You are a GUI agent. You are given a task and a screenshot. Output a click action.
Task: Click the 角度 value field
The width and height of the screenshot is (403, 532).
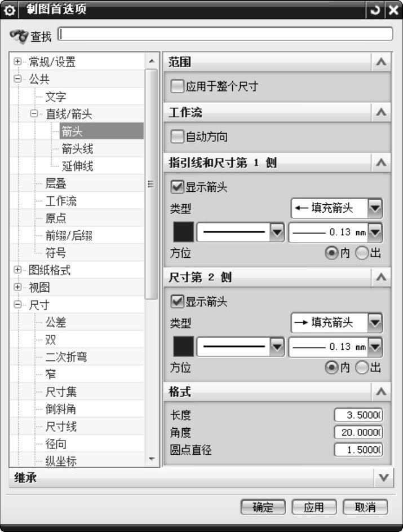358,432
